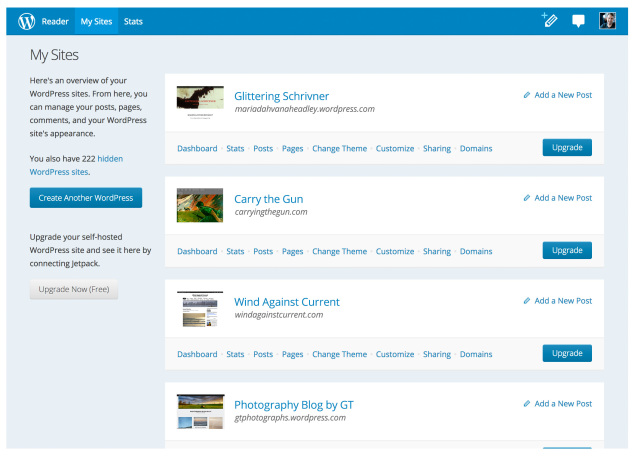
Task: Customize the Glittering Schrivner site
Action: coord(395,148)
